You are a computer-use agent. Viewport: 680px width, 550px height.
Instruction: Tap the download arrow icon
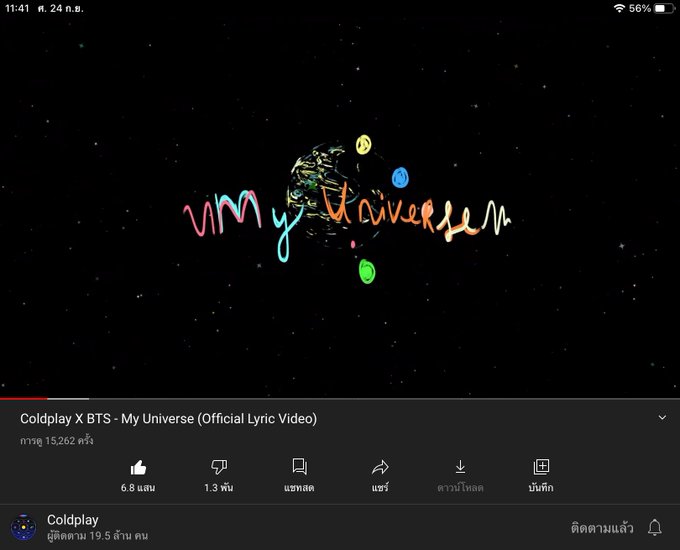click(460, 467)
